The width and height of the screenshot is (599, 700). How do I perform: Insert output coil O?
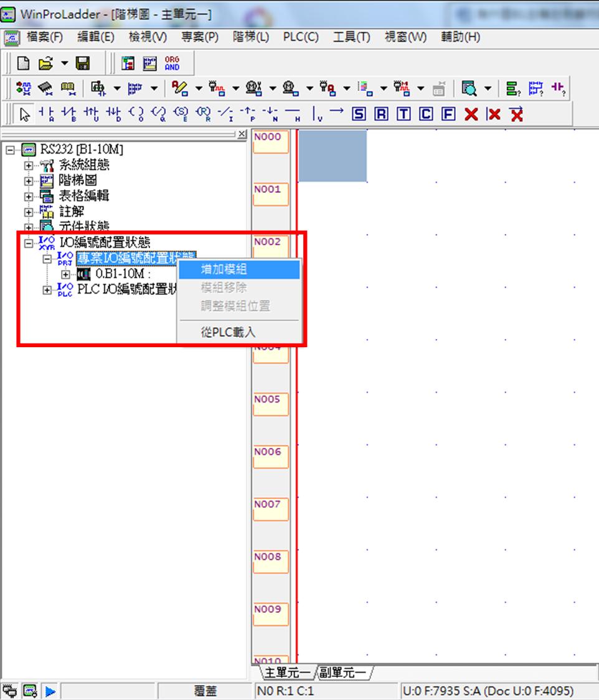(136, 114)
